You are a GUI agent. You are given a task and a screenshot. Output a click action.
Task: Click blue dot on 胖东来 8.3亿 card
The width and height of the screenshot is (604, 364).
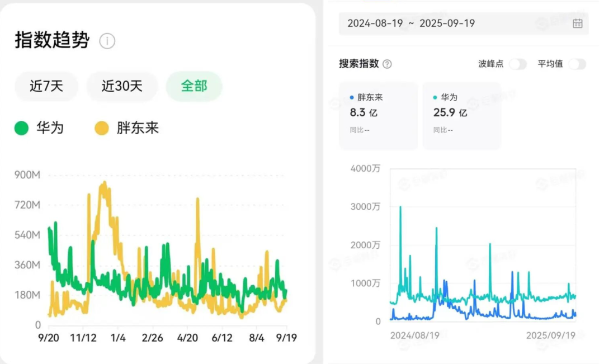tap(352, 97)
